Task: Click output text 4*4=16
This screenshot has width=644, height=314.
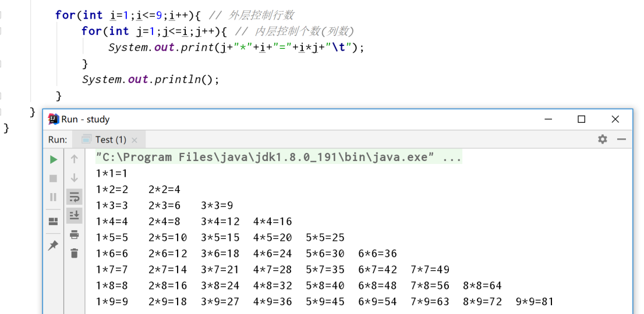Action: [x=273, y=222]
